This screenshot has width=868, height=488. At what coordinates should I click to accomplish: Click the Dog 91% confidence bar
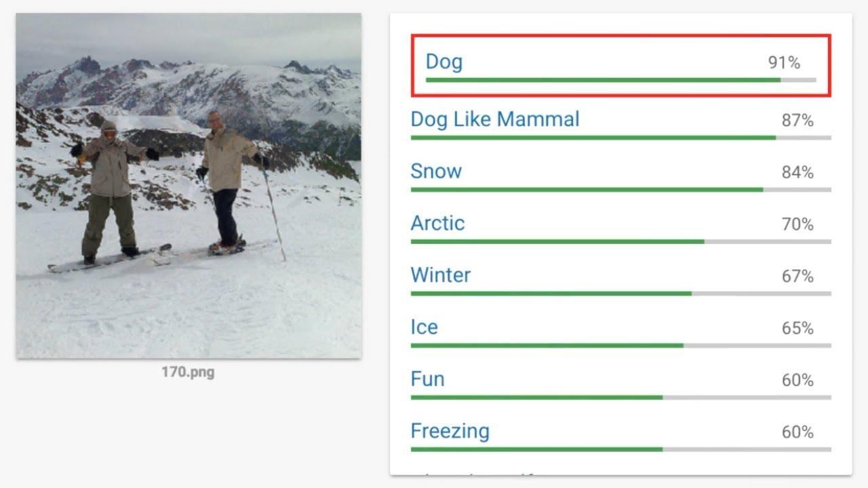620,80
